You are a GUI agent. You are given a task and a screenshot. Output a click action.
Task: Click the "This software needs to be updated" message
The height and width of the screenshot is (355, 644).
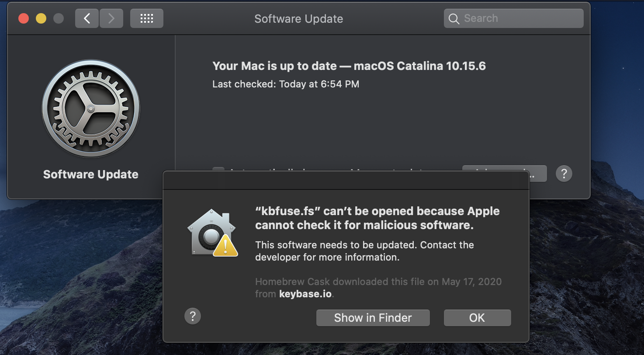pos(365,251)
